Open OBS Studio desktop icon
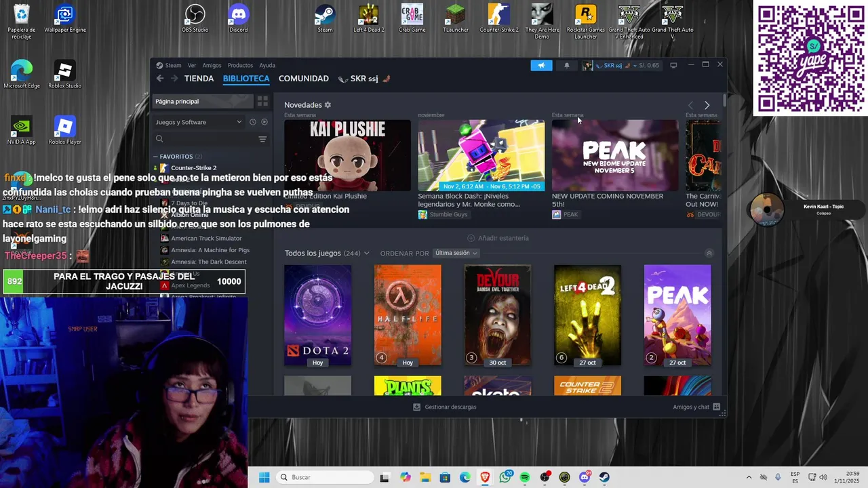Screen dimensions: 868x488 click(x=195, y=18)
